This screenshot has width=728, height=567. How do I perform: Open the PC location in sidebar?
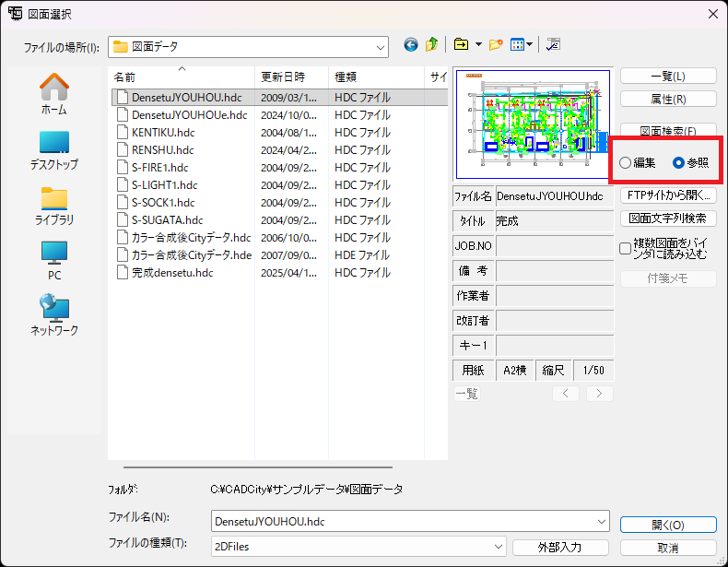click(x=54, y=261)
